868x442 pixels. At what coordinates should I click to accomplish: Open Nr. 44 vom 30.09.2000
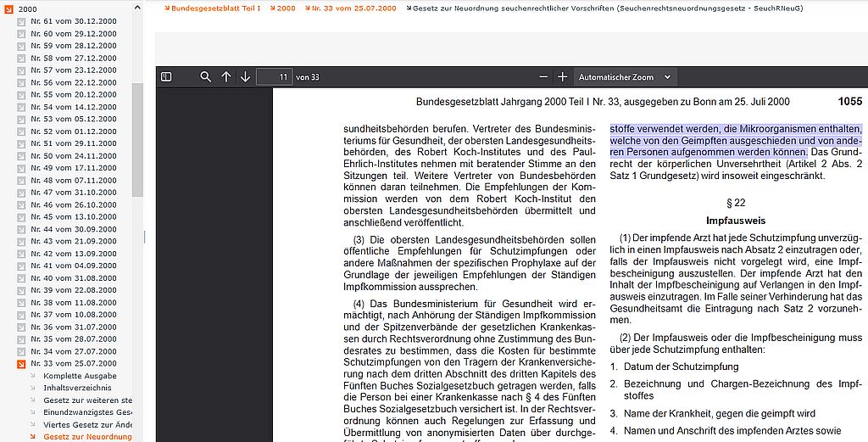tap(74, 229)
